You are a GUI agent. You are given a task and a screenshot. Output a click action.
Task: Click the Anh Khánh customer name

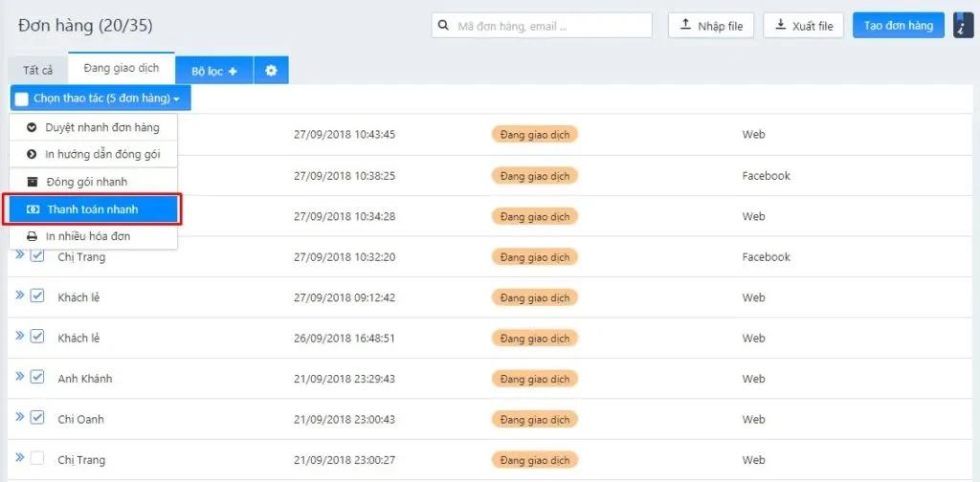(x=85, y=379)
